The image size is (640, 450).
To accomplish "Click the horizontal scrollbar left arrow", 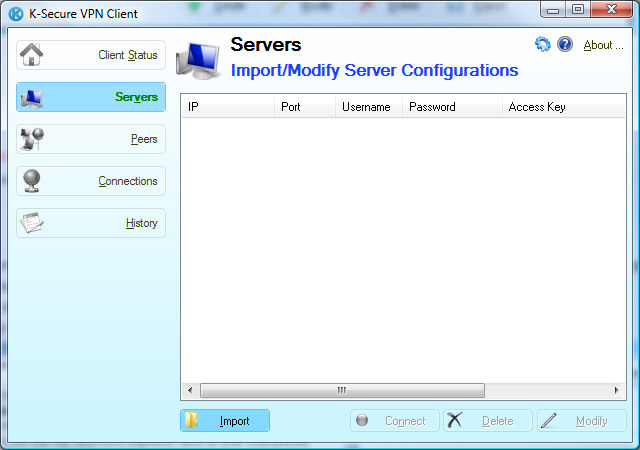I will 189,390.
